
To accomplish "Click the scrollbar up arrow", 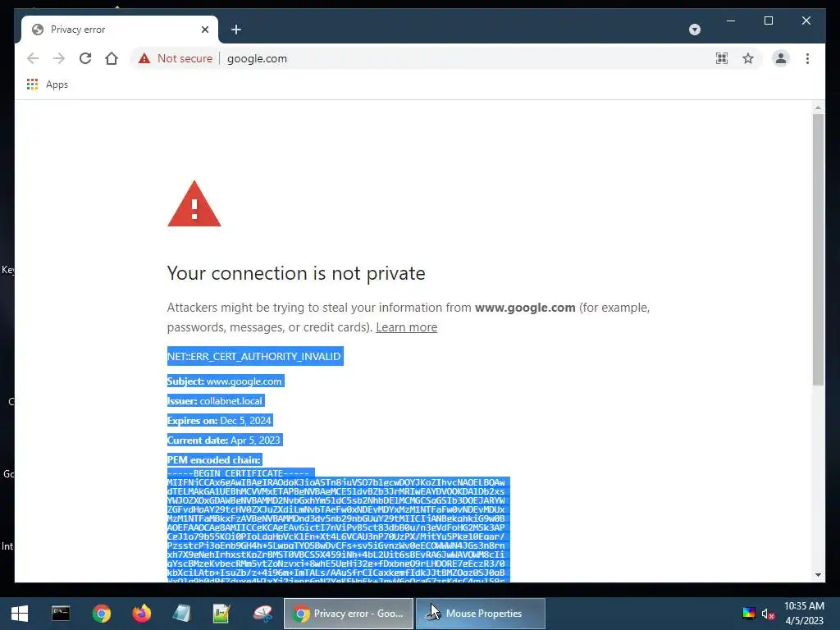I will click(818, 107).
